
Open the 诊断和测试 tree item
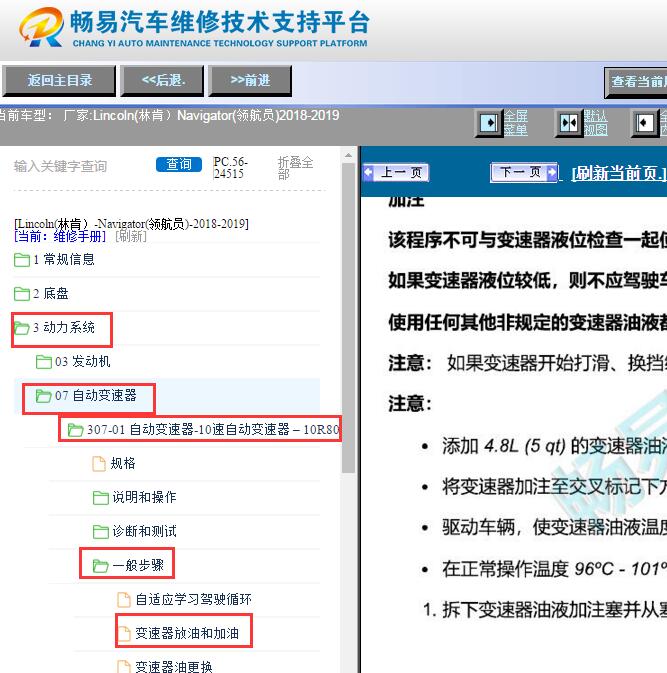144,531
